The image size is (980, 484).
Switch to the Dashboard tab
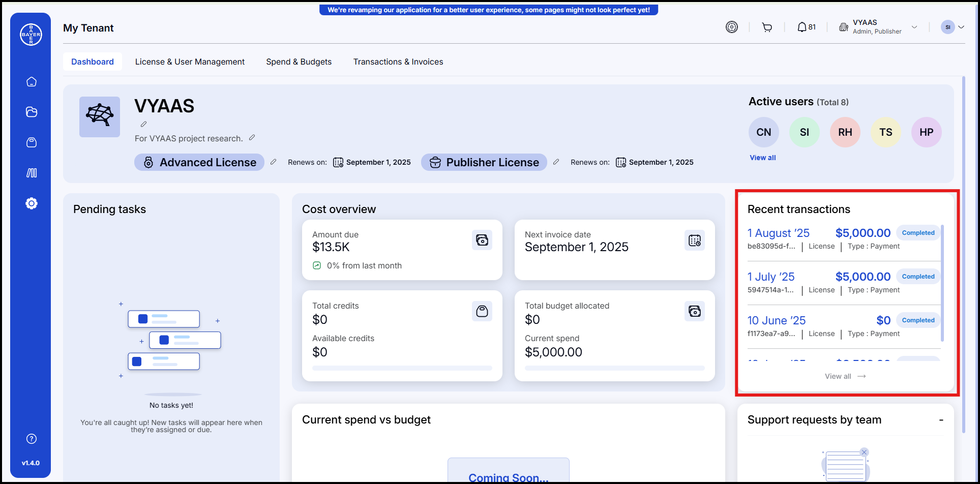click(x=93, y=62)
